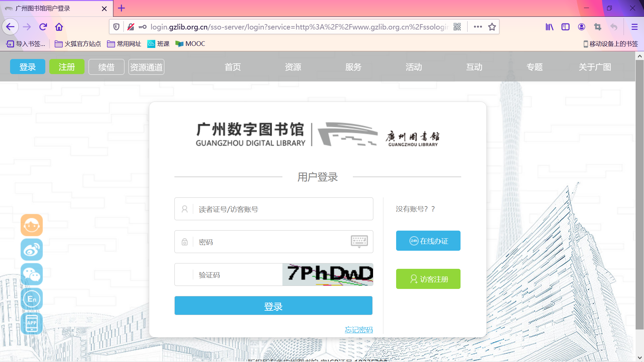Click 忘记密码 link

point(359,330)
